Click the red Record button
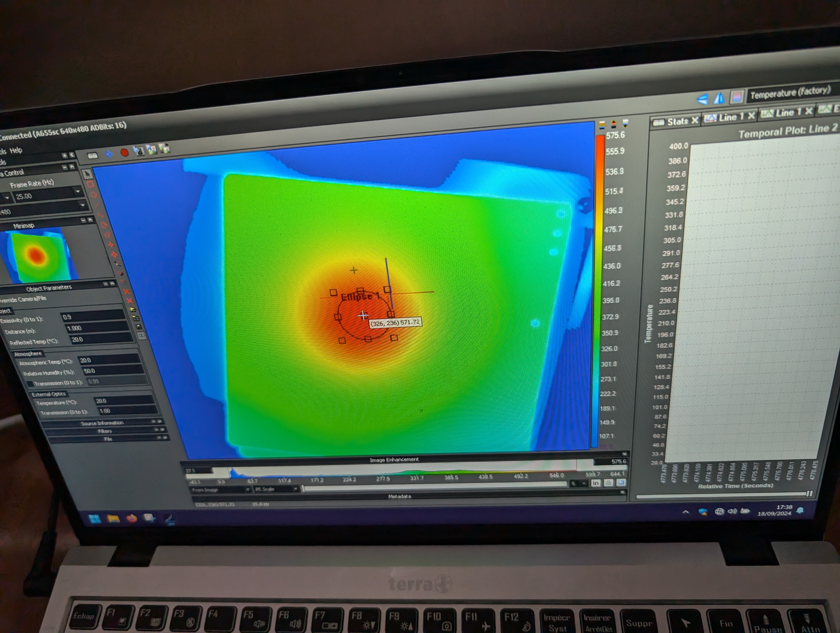Viewport: 840px width, 633px height. tap(124, 152)
